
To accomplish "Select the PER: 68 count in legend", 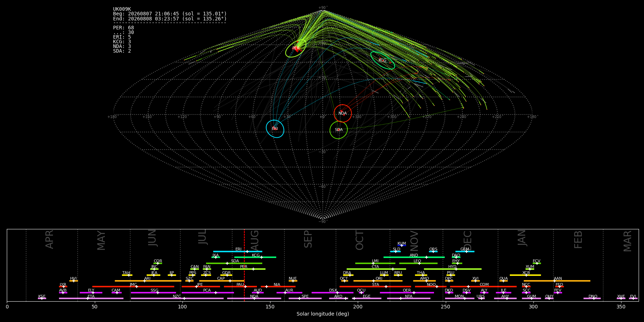I will pyautogui.click(x=123, y=28).
